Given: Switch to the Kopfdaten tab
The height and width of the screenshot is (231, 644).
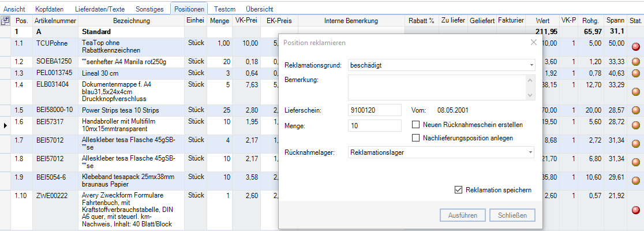Looking at the screenshot, I should pyautogui.click(x=49, y=9).
